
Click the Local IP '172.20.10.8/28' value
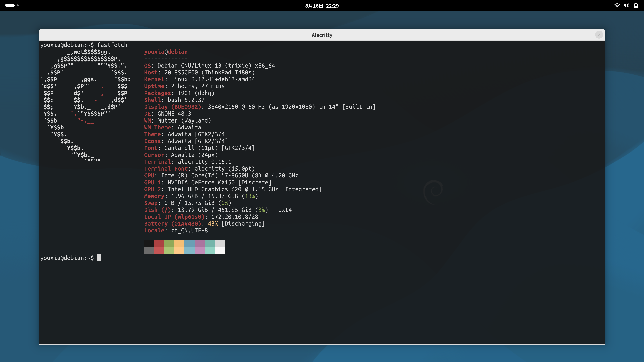pos(235,217)
